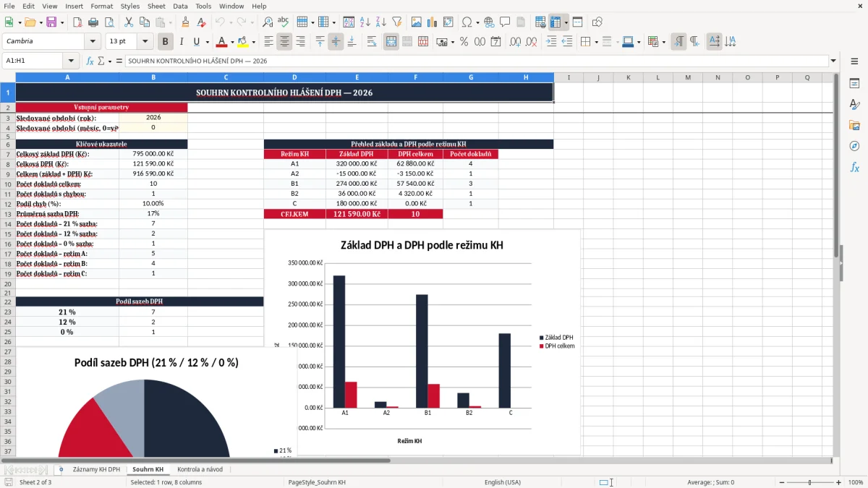Open the File menu
Viewport: 868px width, 488px height.
click(9, 6)
